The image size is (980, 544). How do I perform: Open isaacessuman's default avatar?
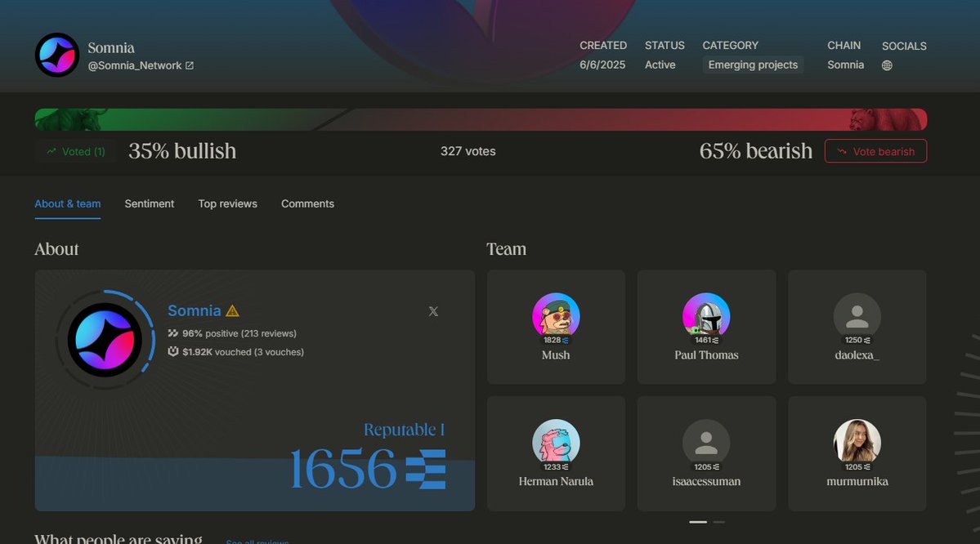(x=706, y=443)
